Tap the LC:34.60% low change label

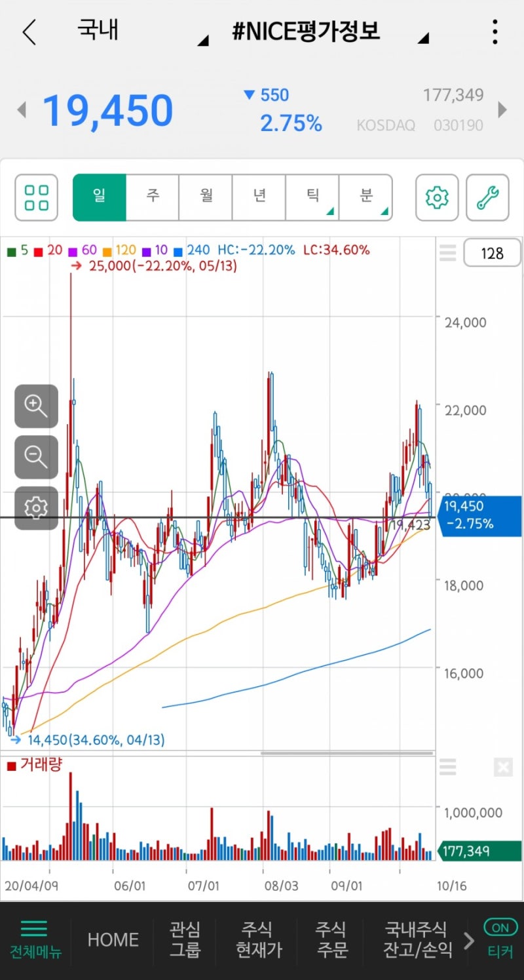tap(336, 250)
